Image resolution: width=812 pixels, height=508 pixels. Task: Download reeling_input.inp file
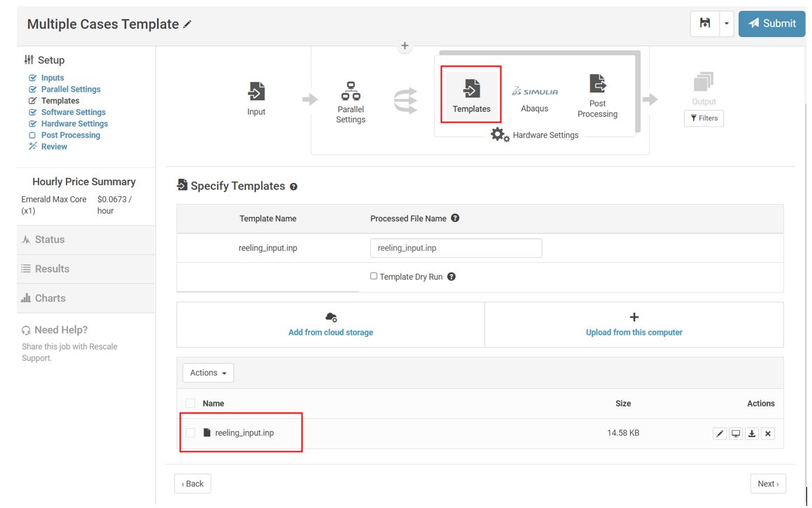pyautogui.click(x=752, y=433)
